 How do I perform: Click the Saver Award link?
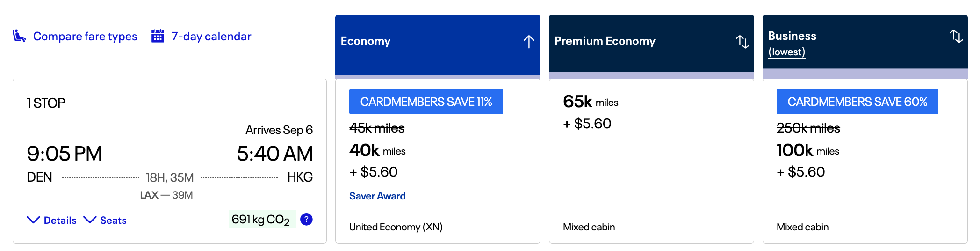tap(377, 196)
